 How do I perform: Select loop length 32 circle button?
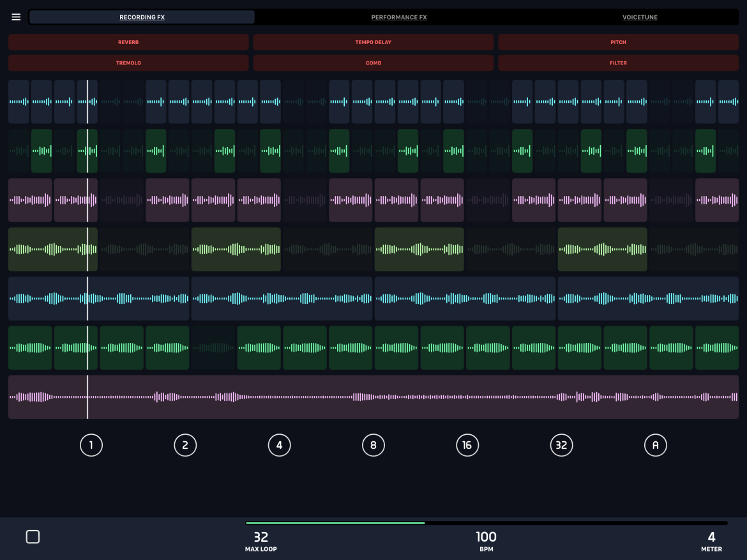[x=561, y=445]
